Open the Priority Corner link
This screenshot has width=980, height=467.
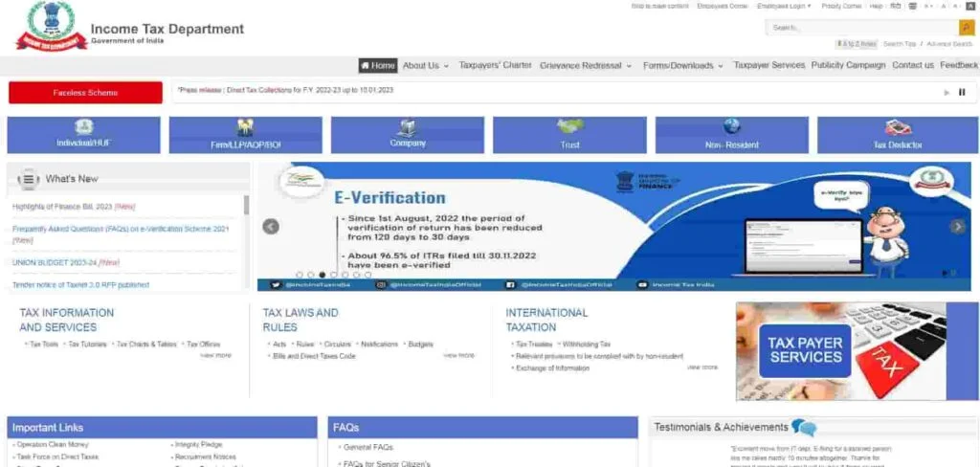point(841,7)
